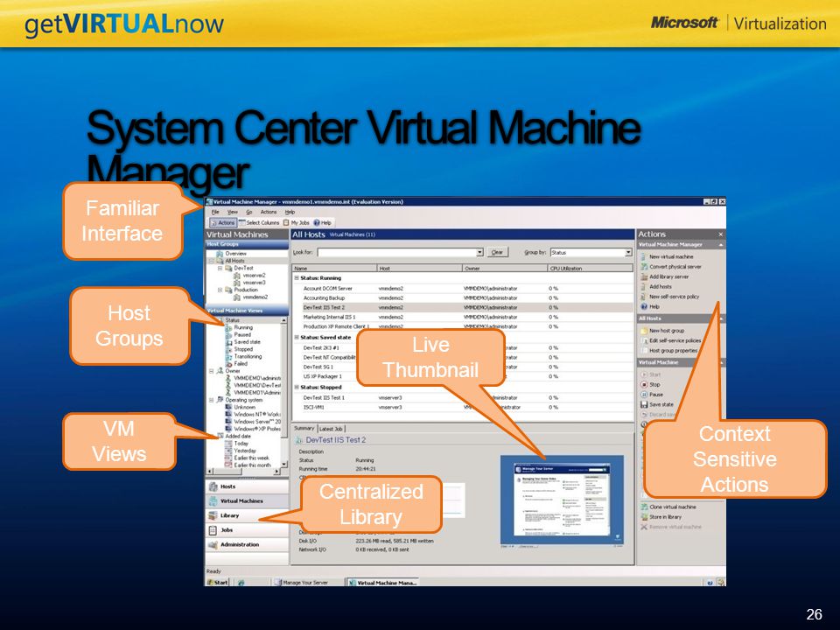
Task: Open the Look for dropdown arrow
Action: click(x=480, y=252)
